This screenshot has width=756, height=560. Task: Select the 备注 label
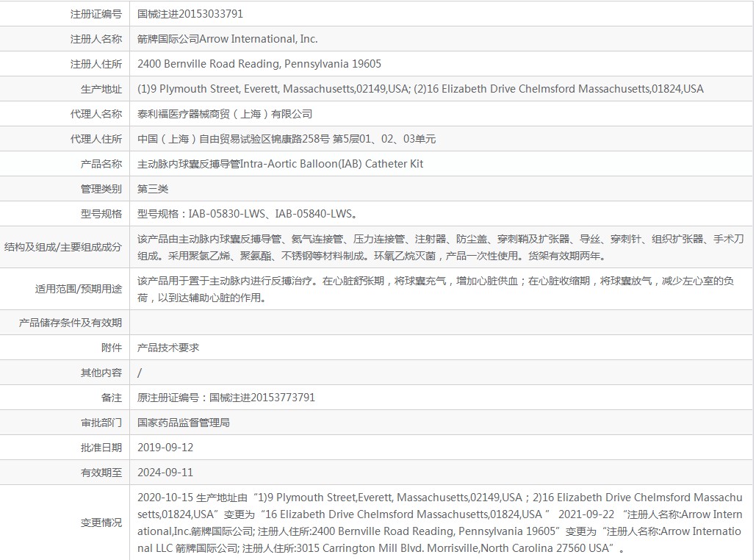(x=112, y=398)
